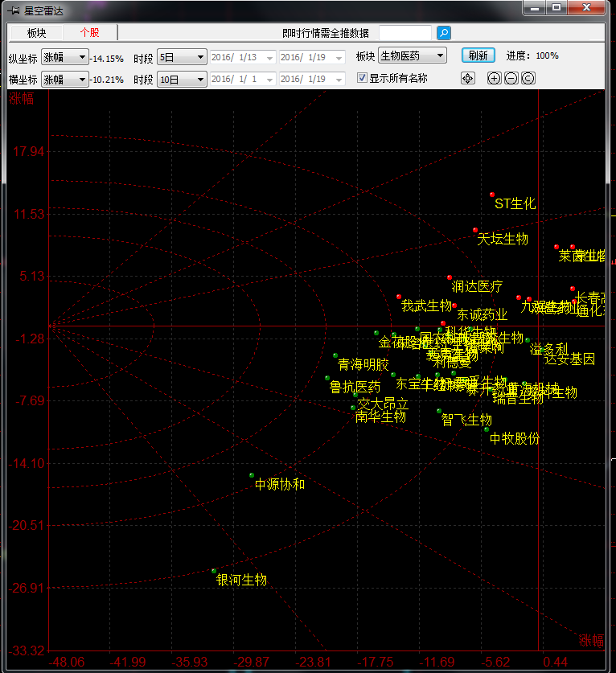Reset view with the circular C icon
The height and width of the screenshot is (673, 616).
coord(528,78)
